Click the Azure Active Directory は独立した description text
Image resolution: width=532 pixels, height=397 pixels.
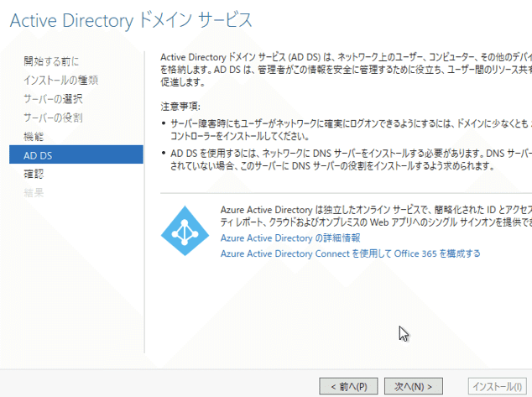coord(376,216)
